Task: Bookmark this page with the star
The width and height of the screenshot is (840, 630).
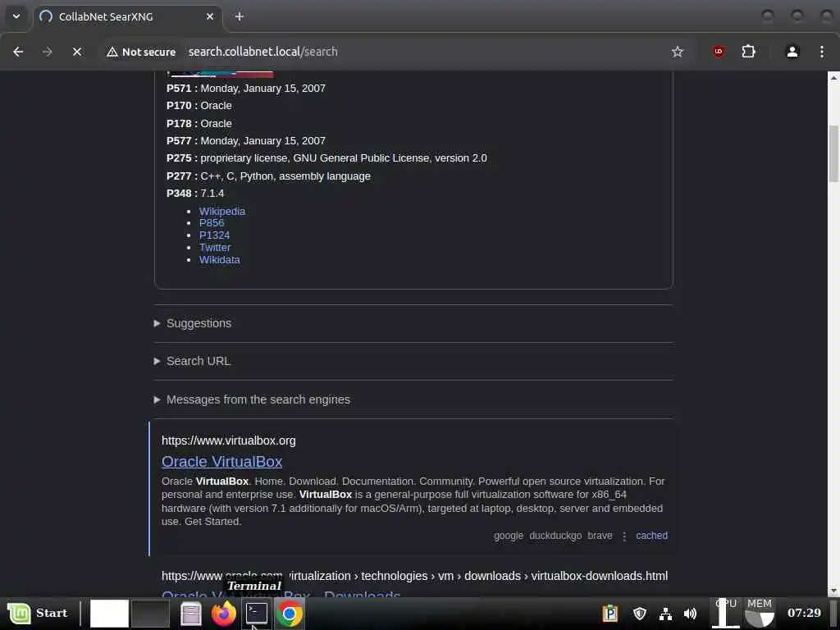Action: pyautogui.click(x=677, y=52)
